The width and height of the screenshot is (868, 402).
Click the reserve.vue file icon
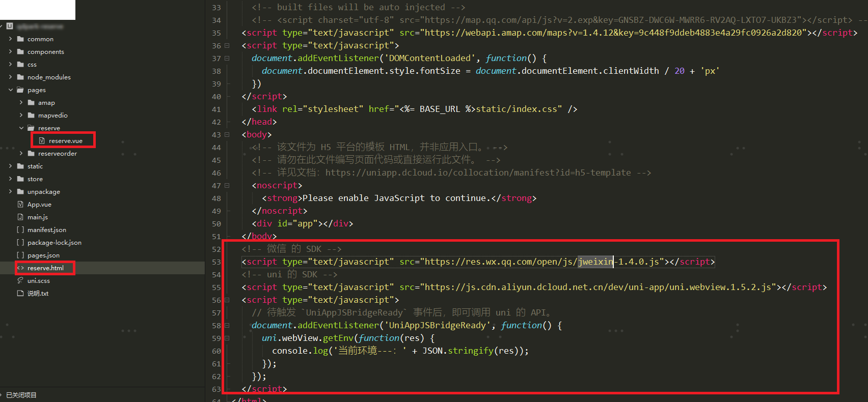click(x=42, y=140)
